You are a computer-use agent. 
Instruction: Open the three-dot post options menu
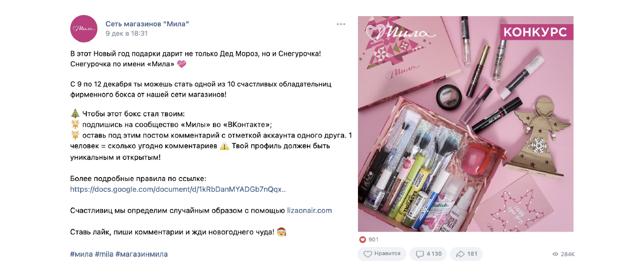pyautogui.click(x=341, y=24)
